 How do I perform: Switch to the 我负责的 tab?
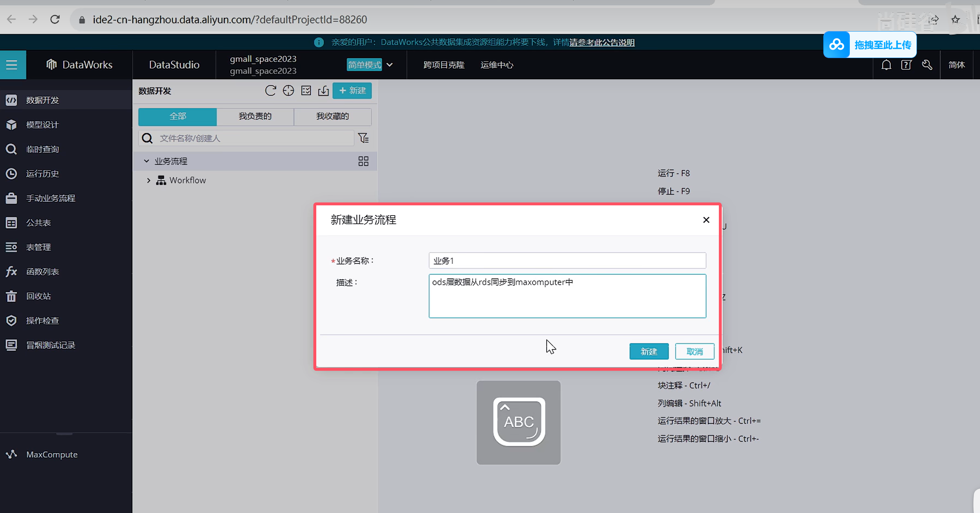click(x=255, y=116)
